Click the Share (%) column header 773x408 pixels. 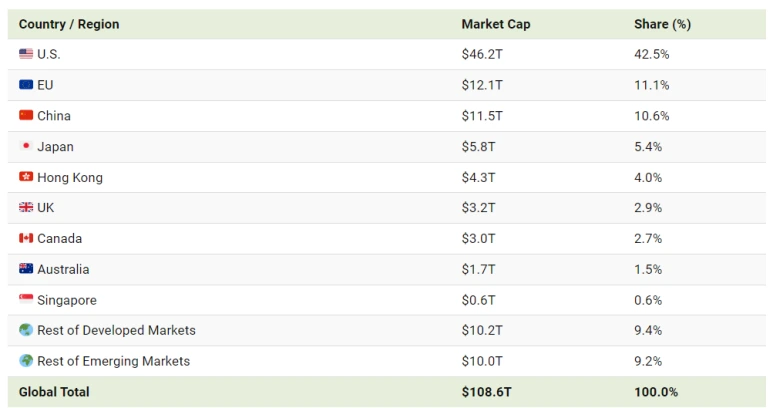662,24
